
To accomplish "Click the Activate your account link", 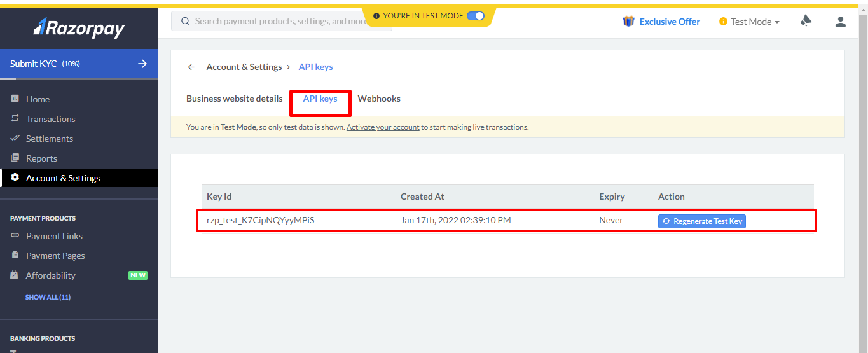I will point(383,127).
